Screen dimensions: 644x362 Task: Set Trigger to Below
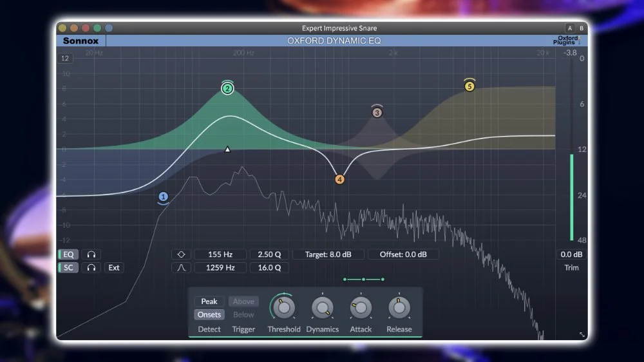[x=243, y=314]
